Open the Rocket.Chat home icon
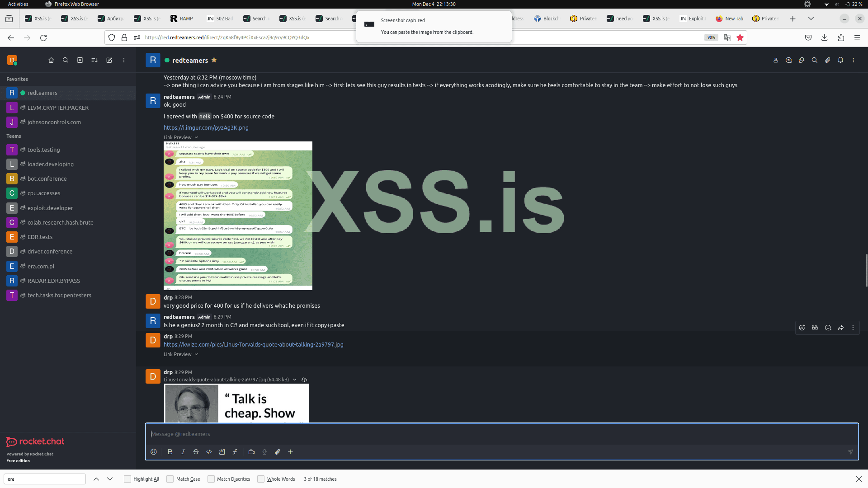Image resolution: width=868 pixels, height=488 pixels. (51, 60)
